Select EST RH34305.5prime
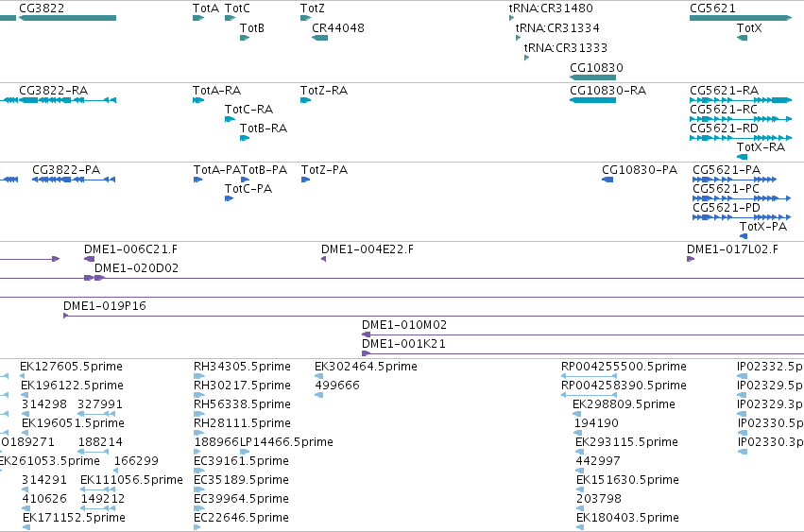 pos(199,376)
